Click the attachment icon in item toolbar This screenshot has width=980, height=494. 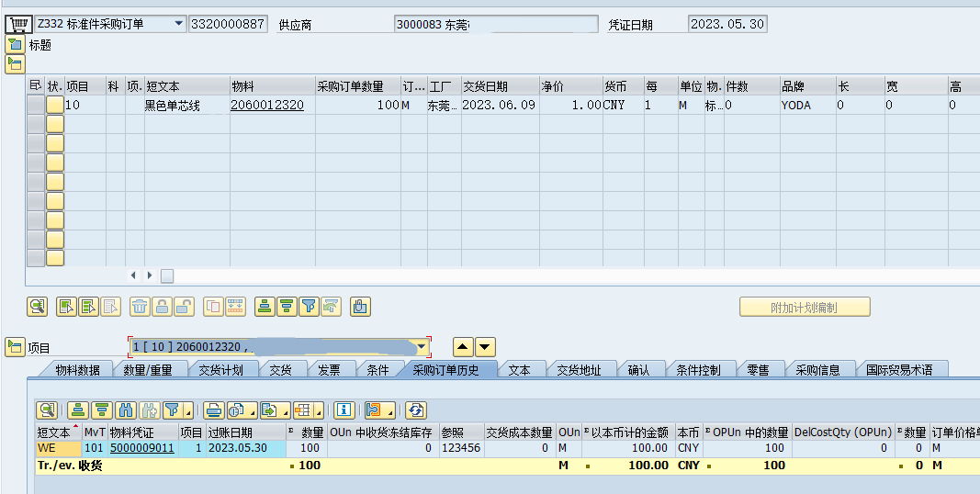point(360,307)
